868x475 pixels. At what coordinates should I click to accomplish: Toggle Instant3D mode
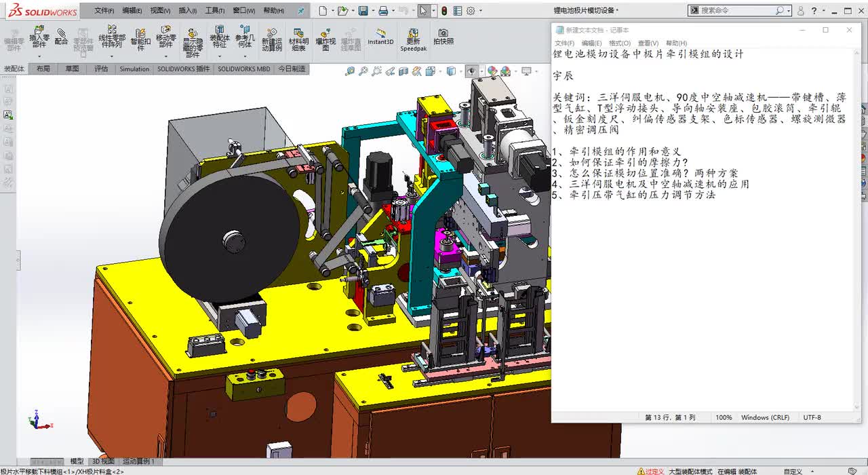click(380, 37)
